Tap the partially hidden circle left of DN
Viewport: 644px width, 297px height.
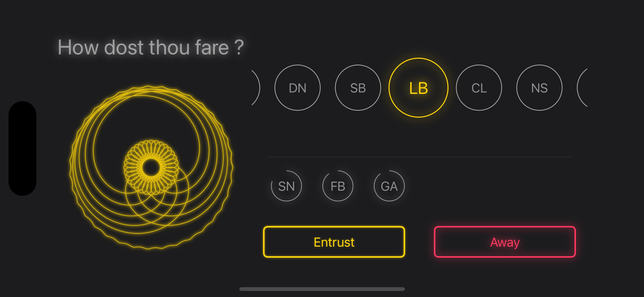point(255,88)
